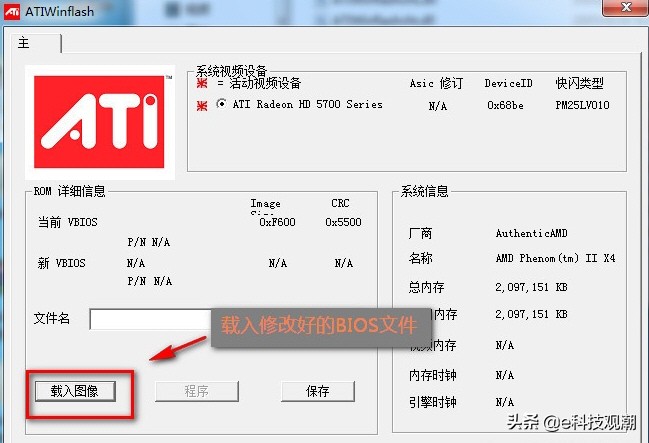Focus the 文件名 input field
Viewport: 649px width, 443px height.
click(151, 319)
